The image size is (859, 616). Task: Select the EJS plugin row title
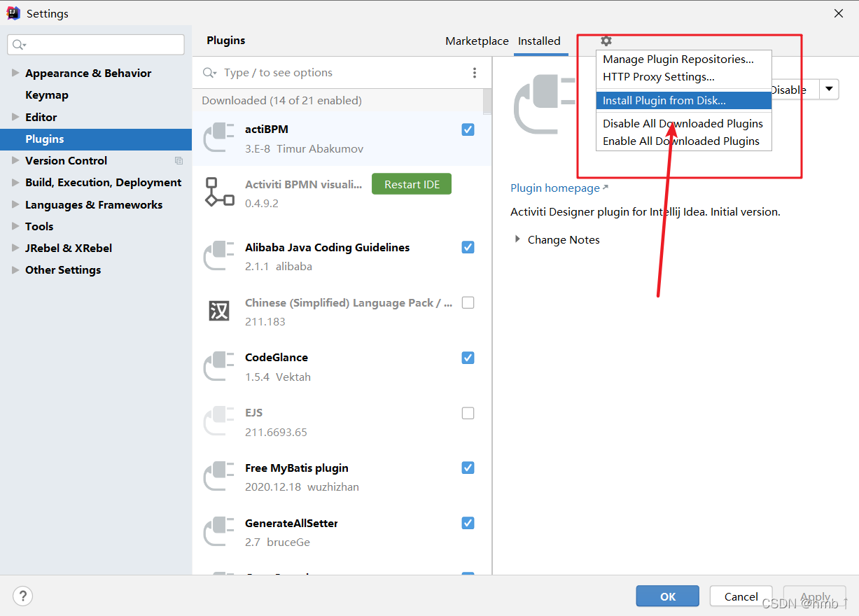(x=254, y=413)
